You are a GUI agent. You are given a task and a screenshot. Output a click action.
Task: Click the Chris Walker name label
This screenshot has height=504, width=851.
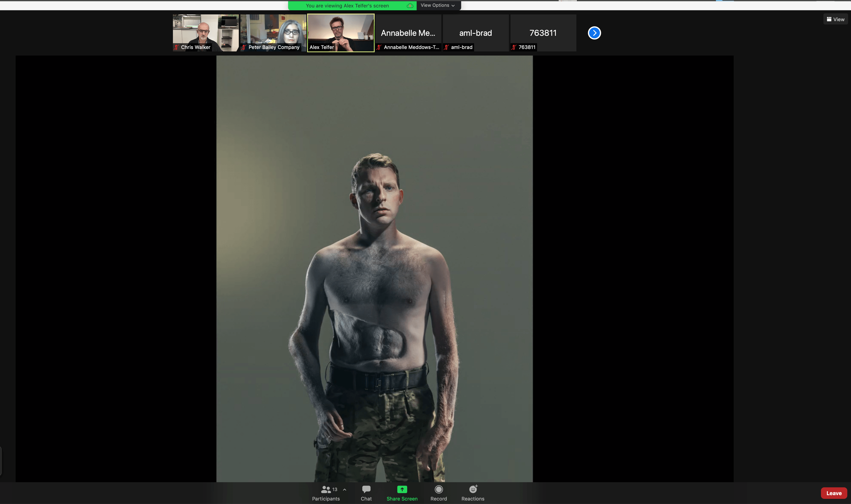pos(195,47)
